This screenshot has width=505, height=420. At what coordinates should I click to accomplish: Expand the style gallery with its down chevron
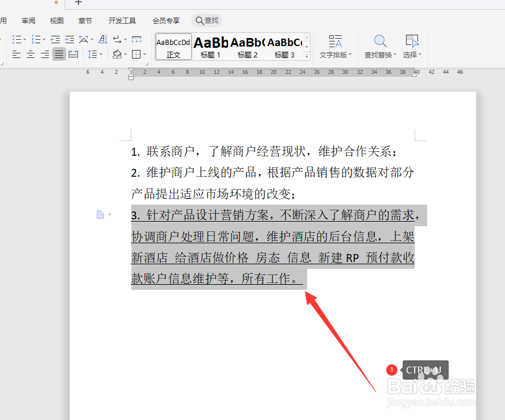pyautogui.click(x=306, y=56)
